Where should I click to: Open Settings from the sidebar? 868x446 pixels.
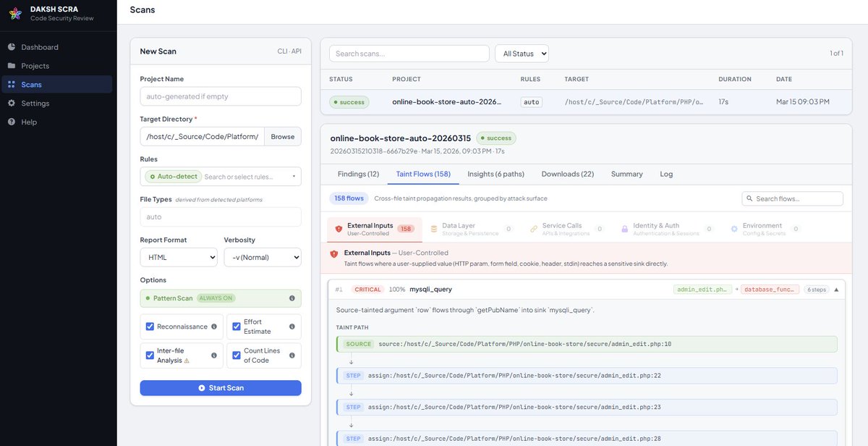point(56,104)
